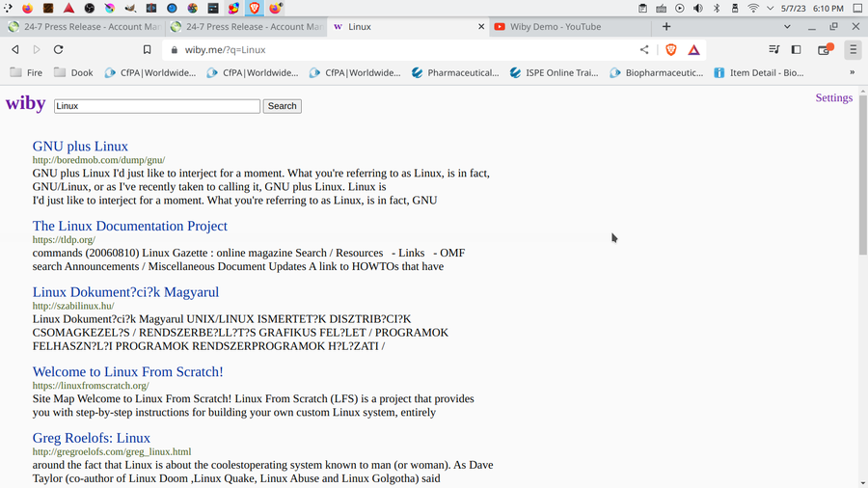Open Brave main hamburger menu

[853, 50]
